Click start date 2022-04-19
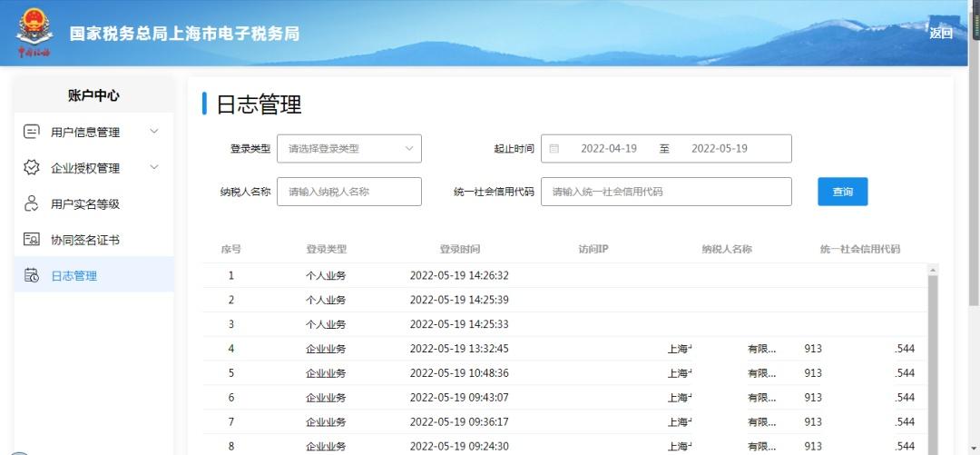 tap(609, 148)
